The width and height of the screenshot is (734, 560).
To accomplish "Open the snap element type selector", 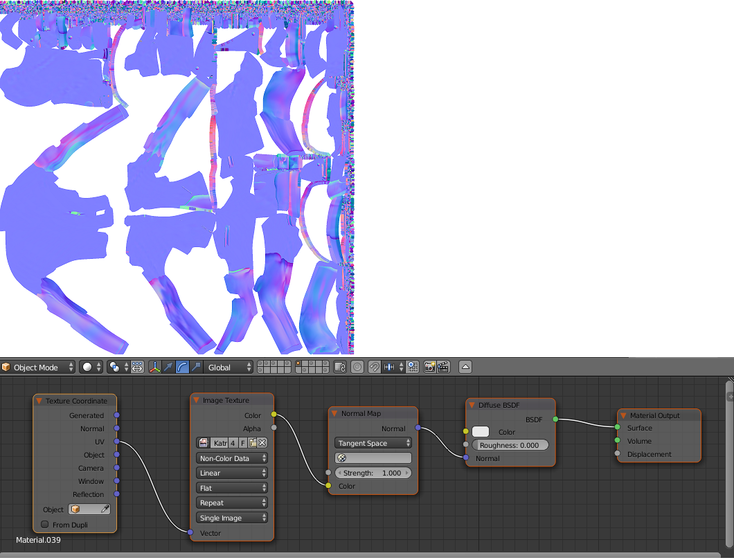I will click(x=393, y=368).
